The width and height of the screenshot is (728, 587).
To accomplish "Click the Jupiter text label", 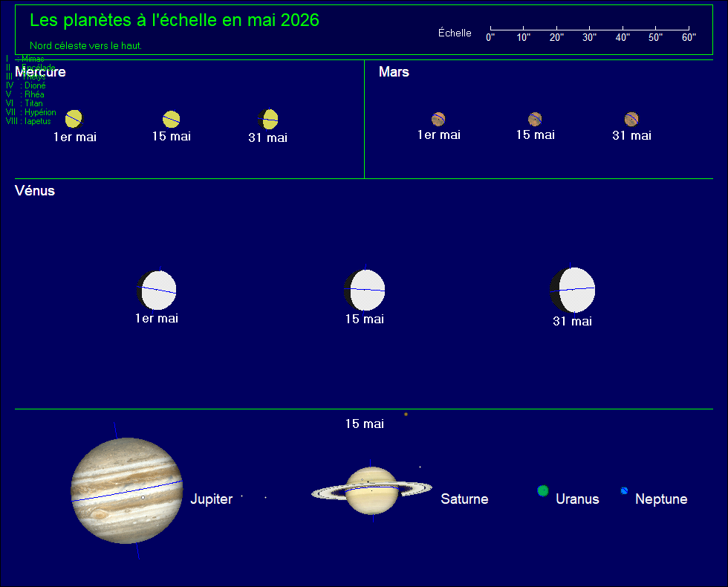I will click(x=211, y=499).
